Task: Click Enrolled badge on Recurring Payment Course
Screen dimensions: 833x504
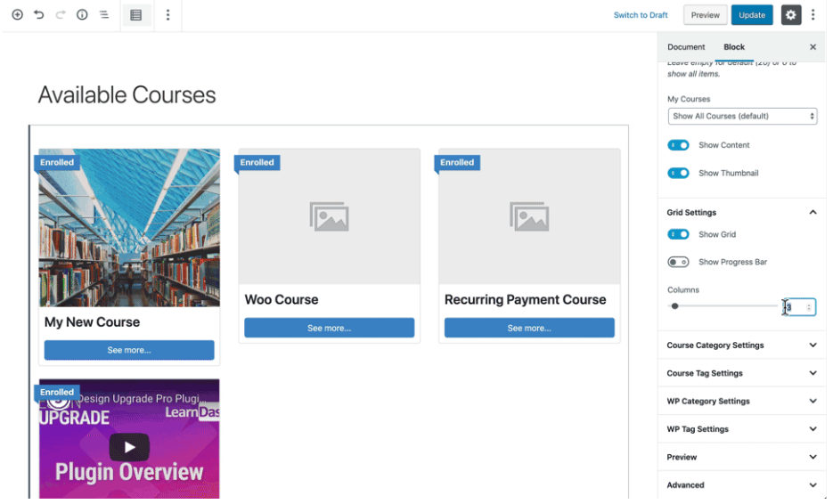Action: click(457, 163)
